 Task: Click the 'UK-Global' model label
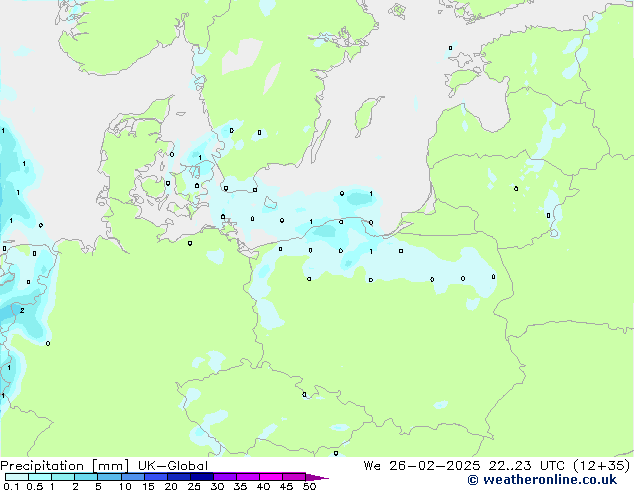click(173, 466)
